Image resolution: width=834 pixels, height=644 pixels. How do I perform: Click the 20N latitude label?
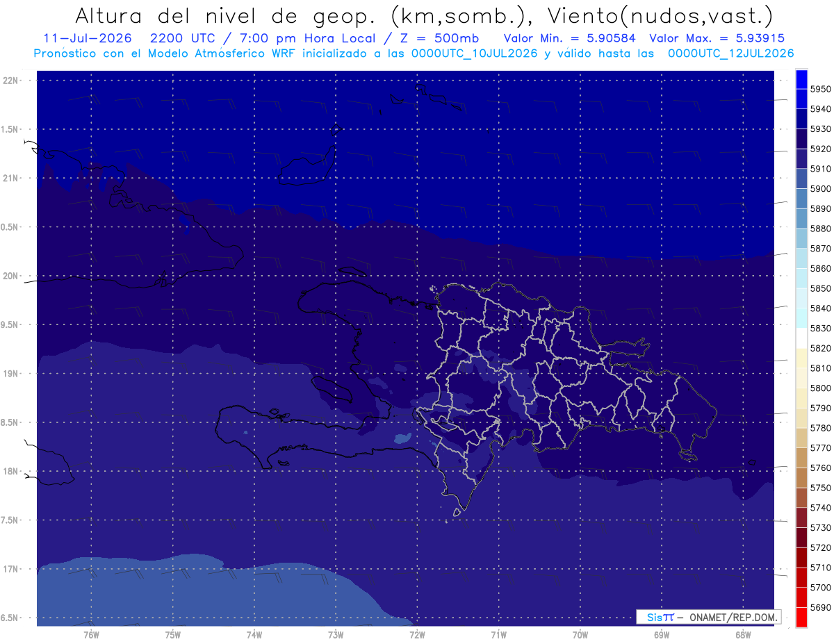10,276
